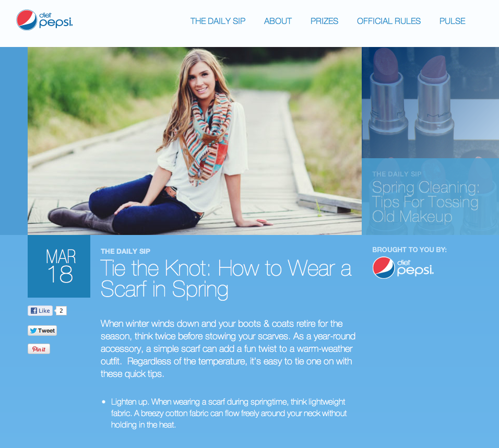499x448 pixels.
Task: Click the sponsor Diet Pepsi logo
Action: (x=403, y=268)
